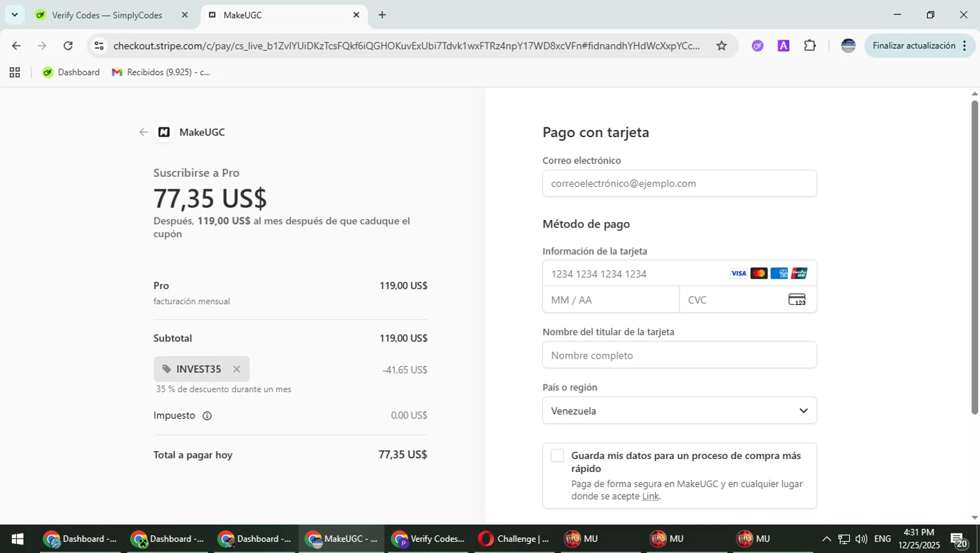Focus the CVC field
This screenshot has width=980, height=553.
tap(748, 300)
